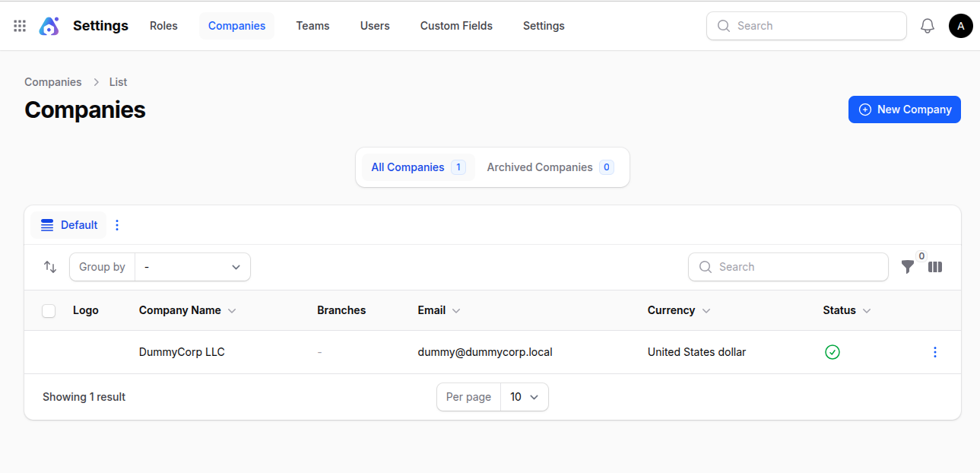Expand the Group by dropdown

tap(192, 267)
